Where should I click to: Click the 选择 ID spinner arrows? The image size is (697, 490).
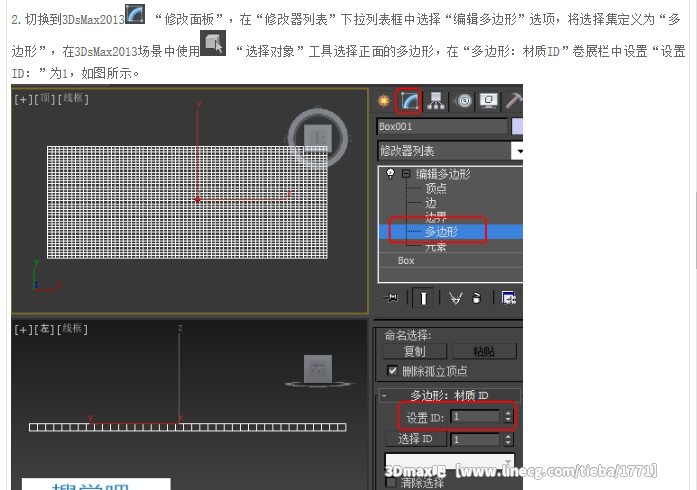pos(508,440)
